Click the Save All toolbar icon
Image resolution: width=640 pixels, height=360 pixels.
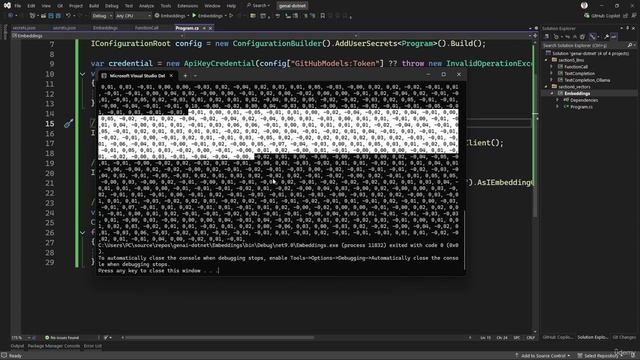[x=58, y=16]
